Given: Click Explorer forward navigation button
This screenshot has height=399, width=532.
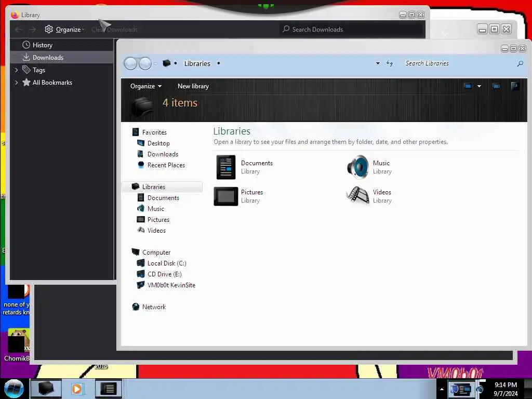Looking at the screenshot, I should click(x=145, y=63).
